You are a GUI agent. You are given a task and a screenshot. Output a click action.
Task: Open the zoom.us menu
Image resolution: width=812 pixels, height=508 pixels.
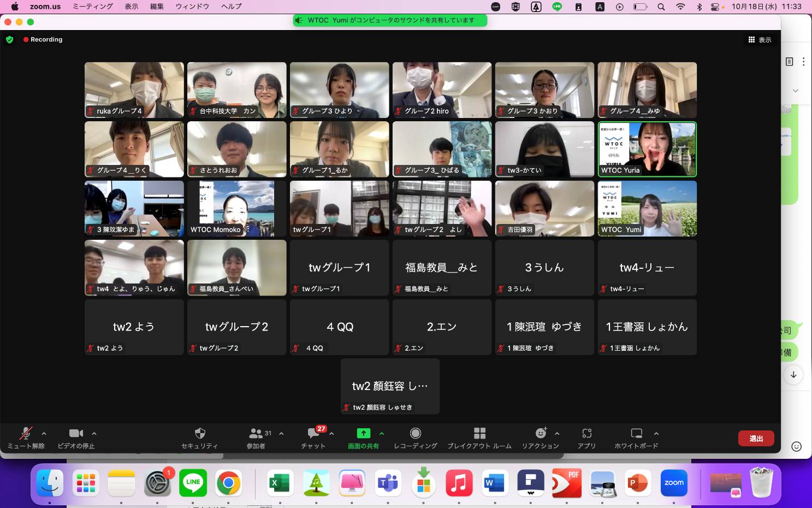pyautogui.click(x=45, y=7)
